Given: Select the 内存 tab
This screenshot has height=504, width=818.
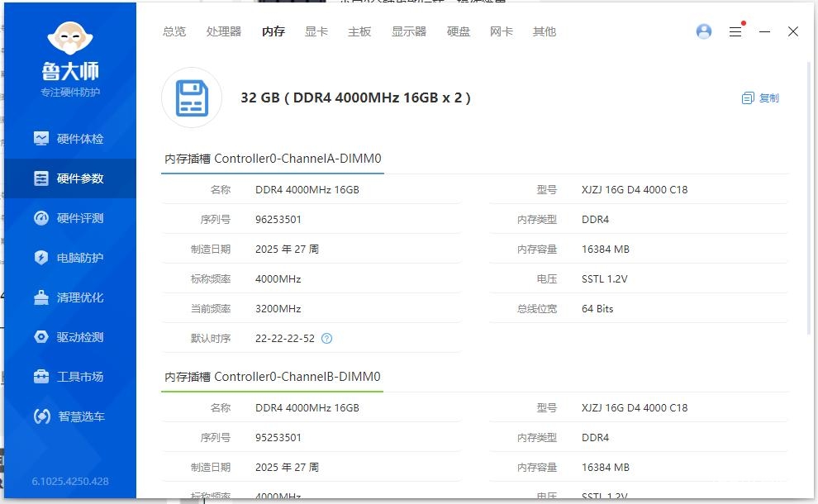Looking at the screenshot, I should (x=273, y=32).
